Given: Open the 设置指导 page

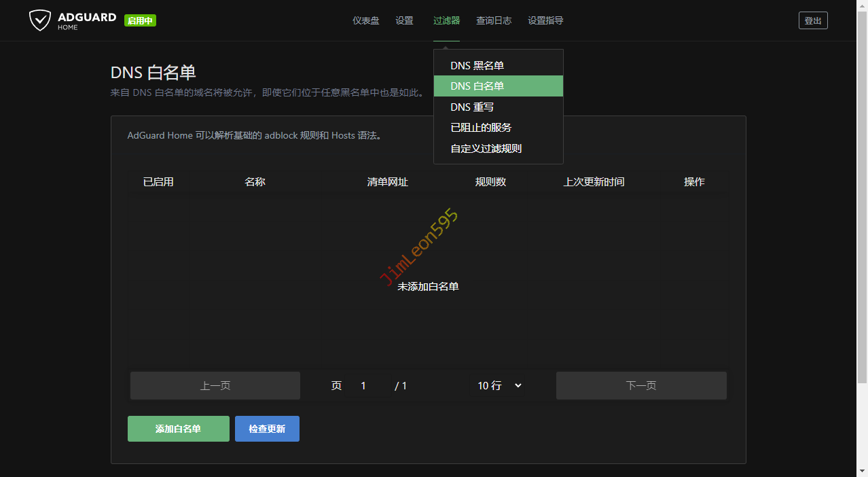Looking at the screenshot, I should pyautogui.click(x=545, y=20).
